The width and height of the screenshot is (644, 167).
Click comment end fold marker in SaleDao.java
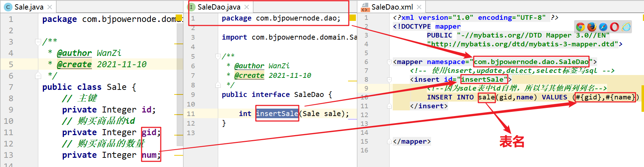(x=218, y=85)
